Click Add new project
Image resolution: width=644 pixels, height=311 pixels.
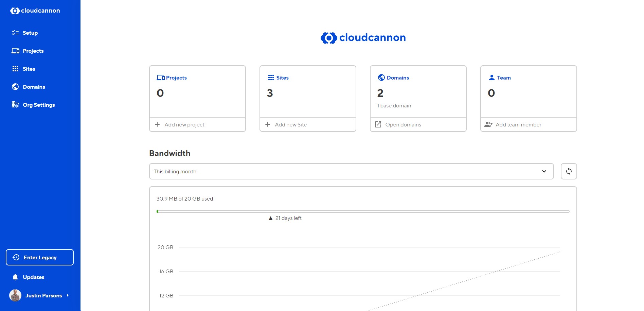click(x=197, y=124)
